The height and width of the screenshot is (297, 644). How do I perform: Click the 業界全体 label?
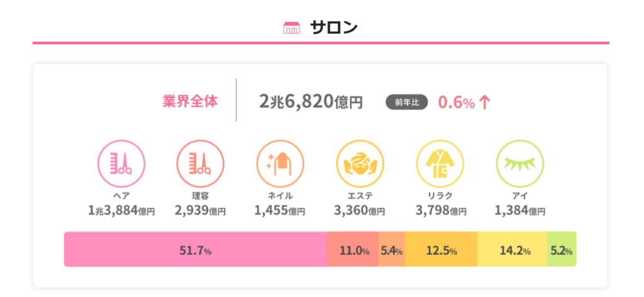tap(190, 101)
